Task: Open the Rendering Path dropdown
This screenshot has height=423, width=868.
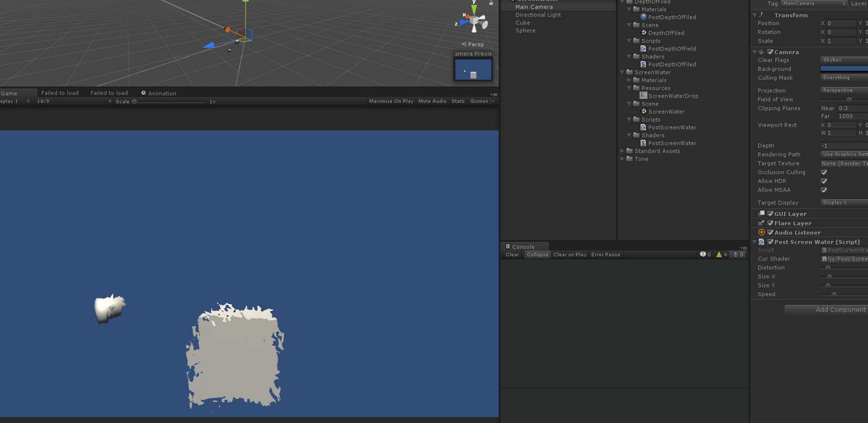Action: [x=844, y=154]
